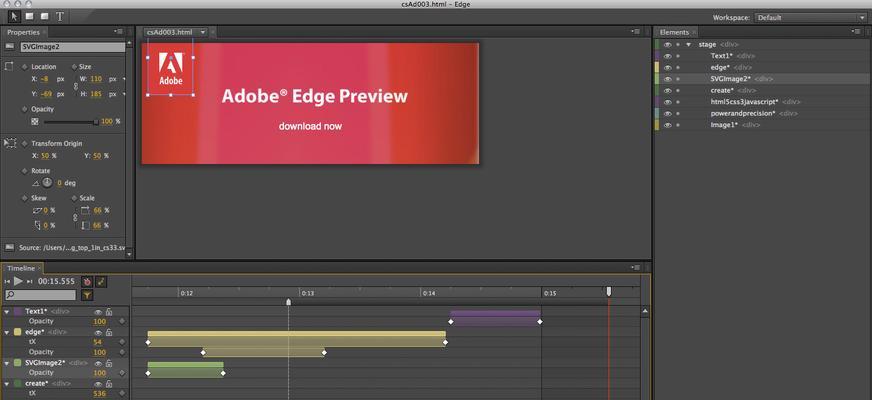
Task: Click the download now link on stage
Action: pyautogui.click(x=310, y=126)
